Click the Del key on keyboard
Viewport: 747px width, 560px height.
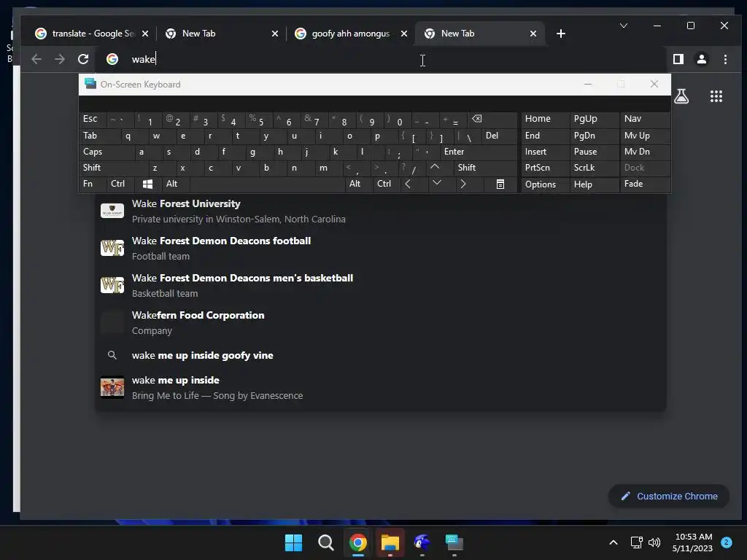click(x=499, y=136)
